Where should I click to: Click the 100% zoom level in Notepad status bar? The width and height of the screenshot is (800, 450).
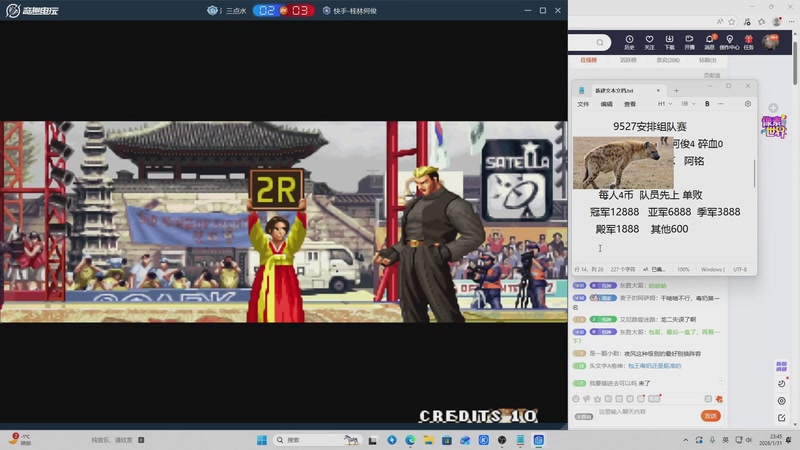(x=683, y=269)
